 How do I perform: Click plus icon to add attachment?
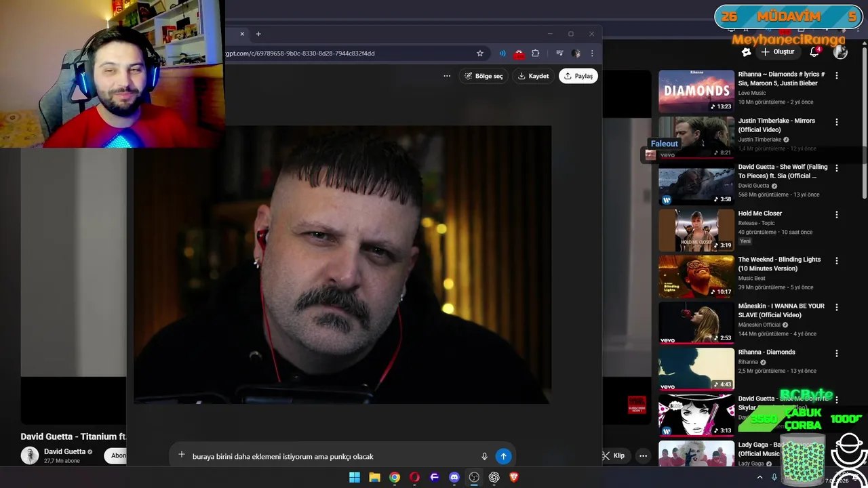coord(181,455)
